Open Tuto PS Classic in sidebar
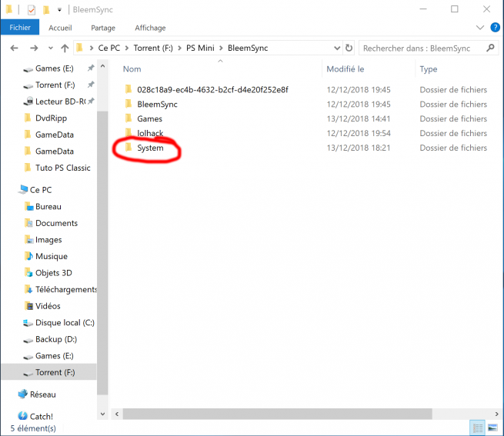This screenshot has height=436, width=504. [x=62, y=168]
